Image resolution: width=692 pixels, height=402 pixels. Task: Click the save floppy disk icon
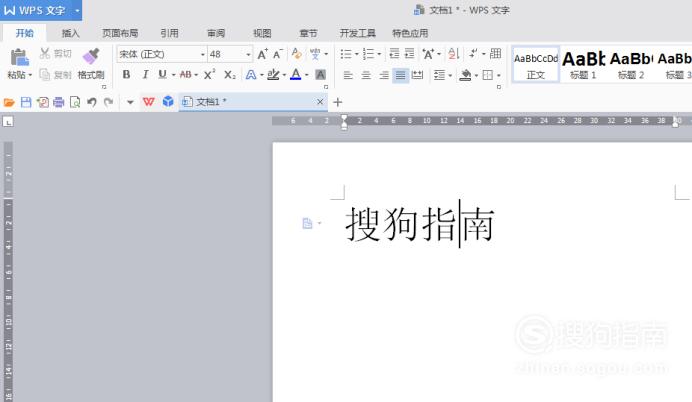(26, 102)
